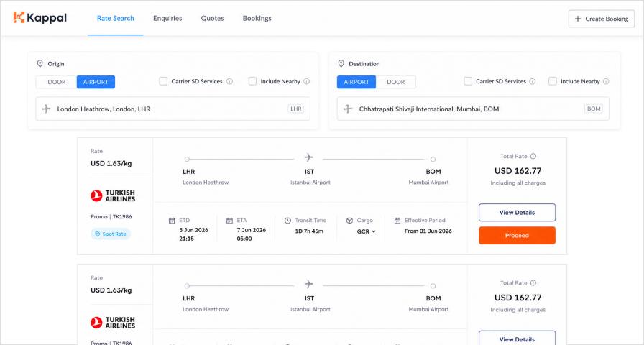Click the route airplane icon in first card
This screenshot has width=644, height=345.
point(309,157)
